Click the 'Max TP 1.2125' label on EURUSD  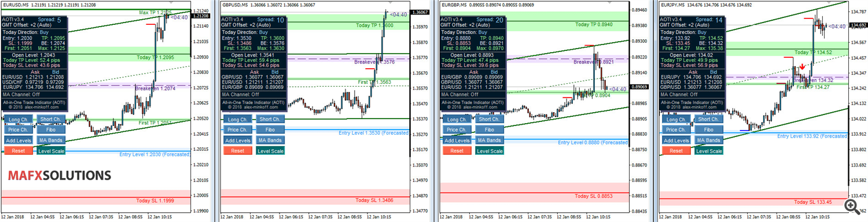156,12
